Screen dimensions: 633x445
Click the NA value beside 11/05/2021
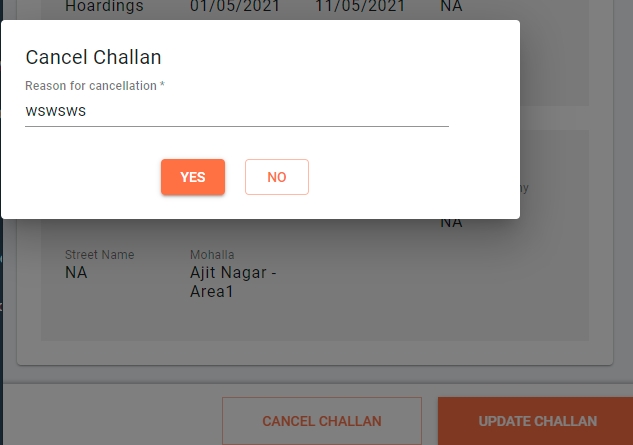point(451,6)
